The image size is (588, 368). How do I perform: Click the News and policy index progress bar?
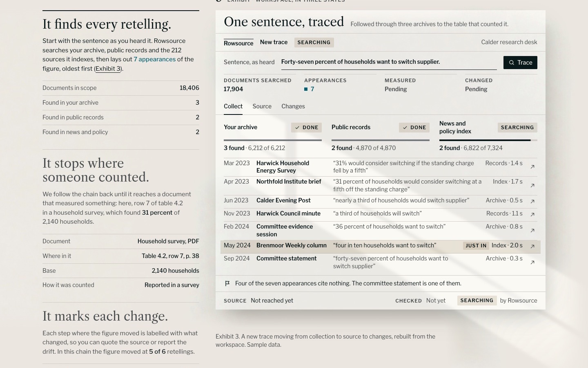coord(488,140)
